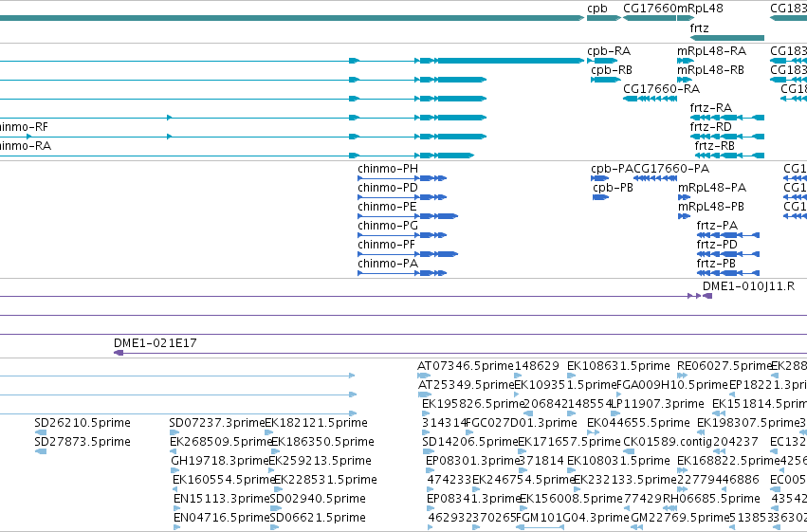Open EST LP11907.3prime
This screenshot has height=532, width=807.
pyautogui.click(x=616, y=413)
